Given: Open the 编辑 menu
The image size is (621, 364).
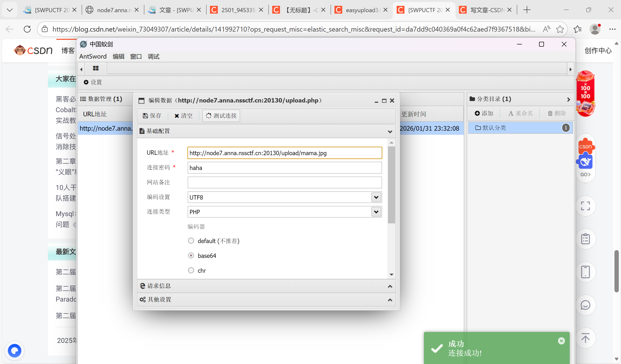Looking at the screenshot, I should pyautogui.click(x=118, y=57).
